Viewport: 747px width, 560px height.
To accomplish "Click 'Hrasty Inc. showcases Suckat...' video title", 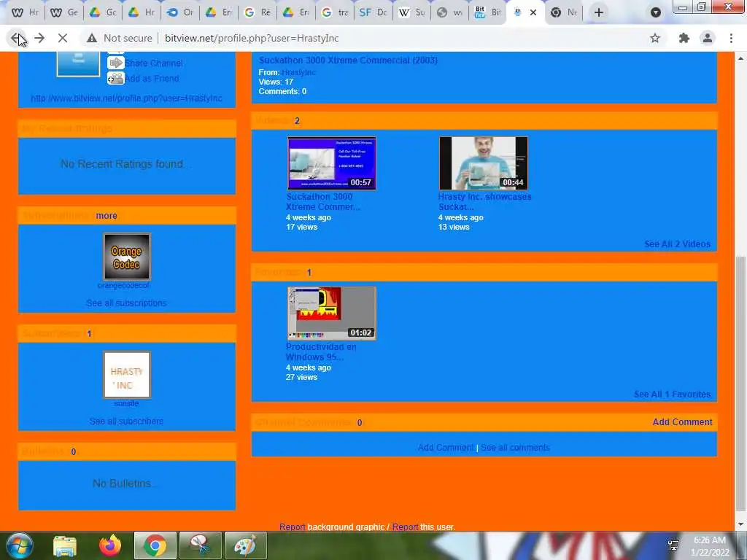I will click(484, 201).
